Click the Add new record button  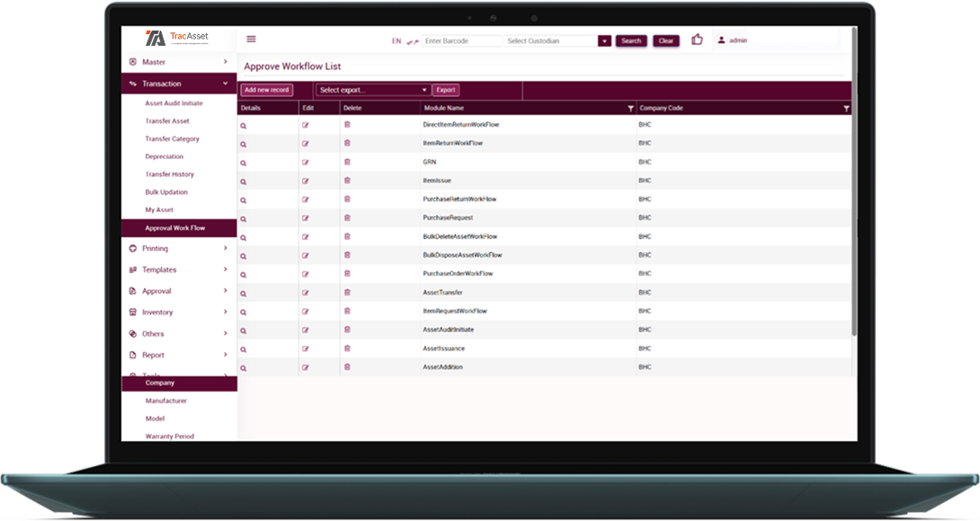coord(267,90)
